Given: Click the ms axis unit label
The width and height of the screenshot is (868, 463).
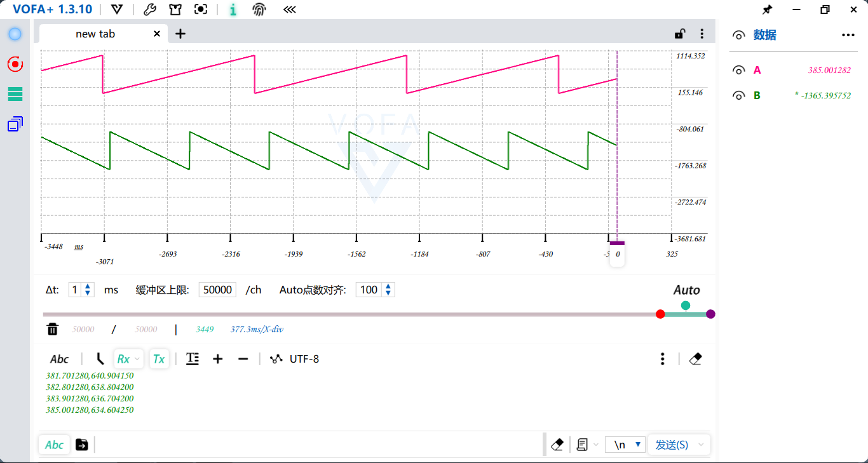Looking at the screenshot, I should pos(79,246).
